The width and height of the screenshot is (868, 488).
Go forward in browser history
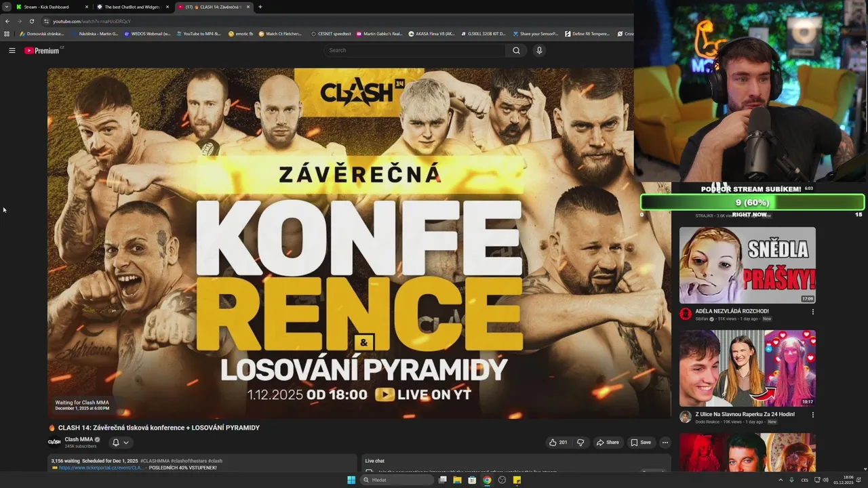19,21
